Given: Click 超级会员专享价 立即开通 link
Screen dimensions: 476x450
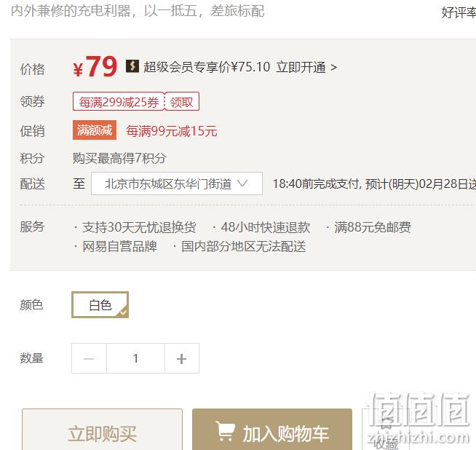Looking at the screenshot, I should pyautogui.click(x=240, y=67).
